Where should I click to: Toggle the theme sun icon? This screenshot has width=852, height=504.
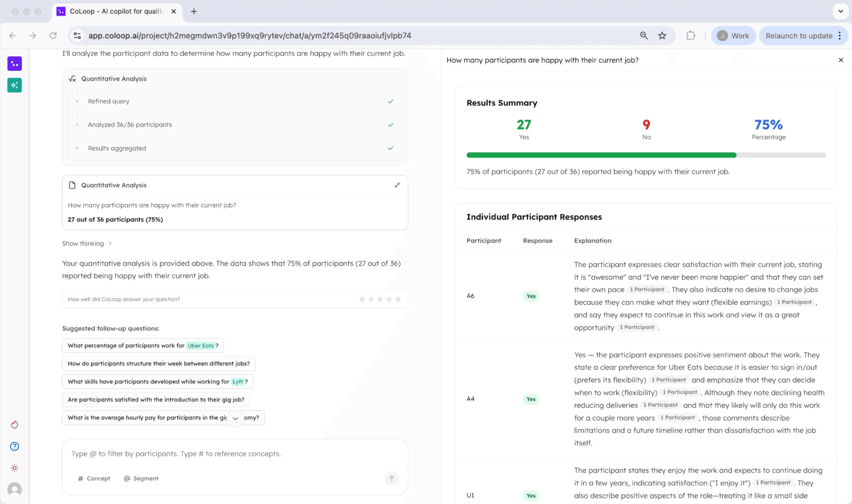[x=15, y=468]
